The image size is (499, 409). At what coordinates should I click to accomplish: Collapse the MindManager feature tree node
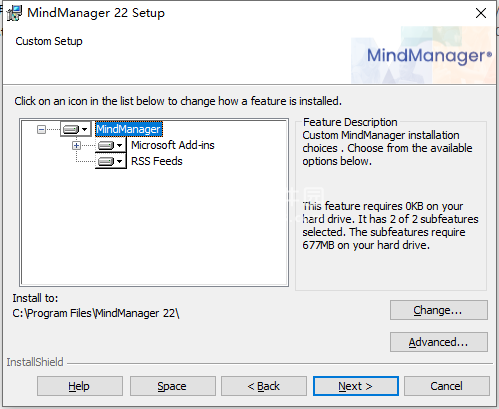click(x=41, y=129)
